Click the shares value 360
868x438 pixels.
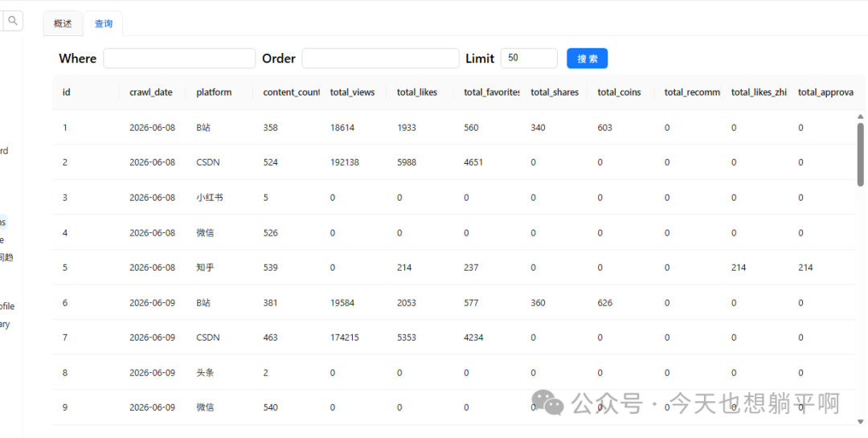(x=538, y=303)
